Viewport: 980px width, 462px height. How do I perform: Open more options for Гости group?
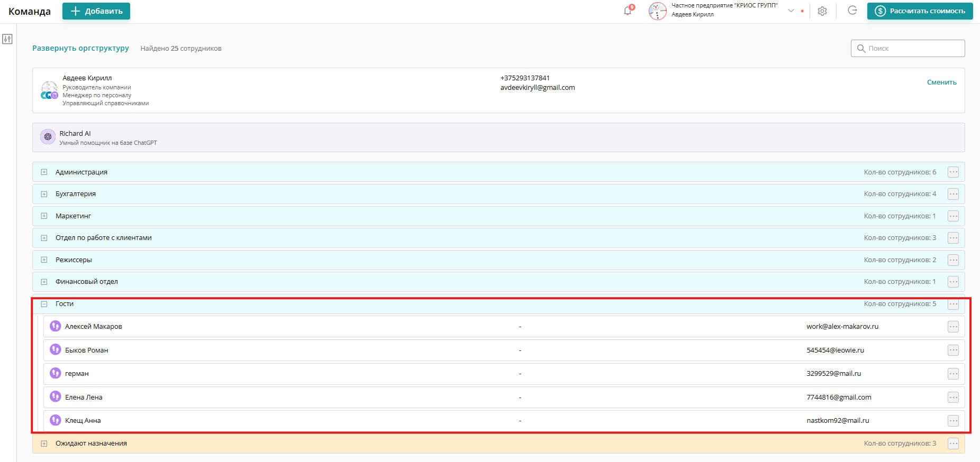(954, 304)
